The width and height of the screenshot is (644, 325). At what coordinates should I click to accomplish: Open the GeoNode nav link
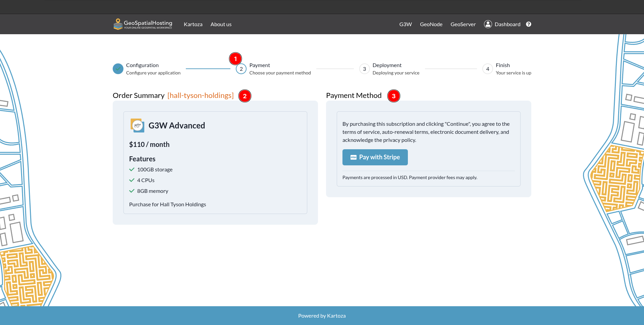tap(431, 24)
